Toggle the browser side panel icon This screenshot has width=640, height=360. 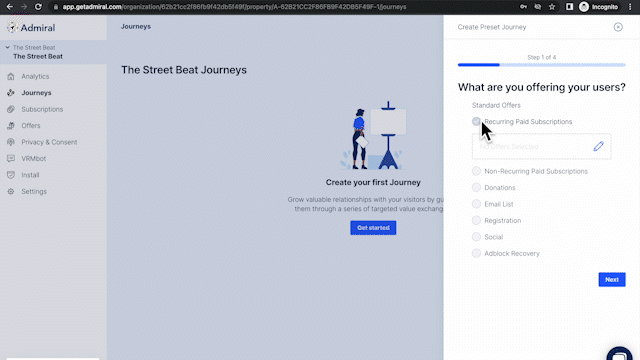(569, 7)
